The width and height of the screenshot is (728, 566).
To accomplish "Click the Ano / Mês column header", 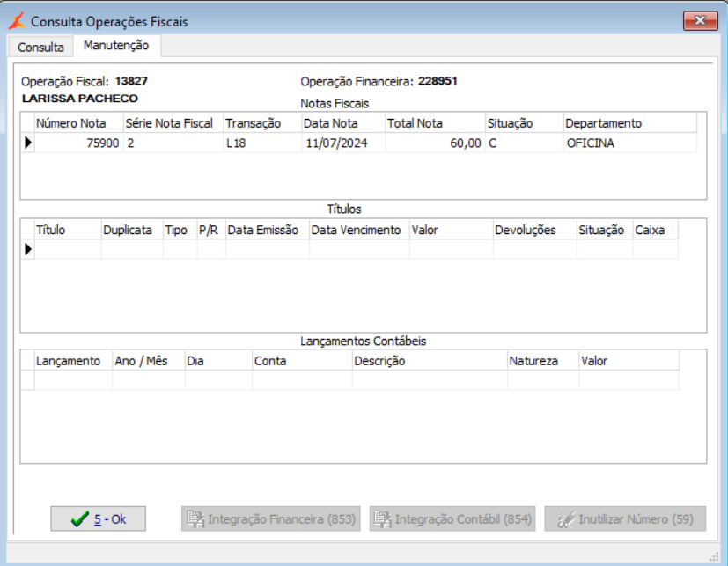I will pos(149,361).
